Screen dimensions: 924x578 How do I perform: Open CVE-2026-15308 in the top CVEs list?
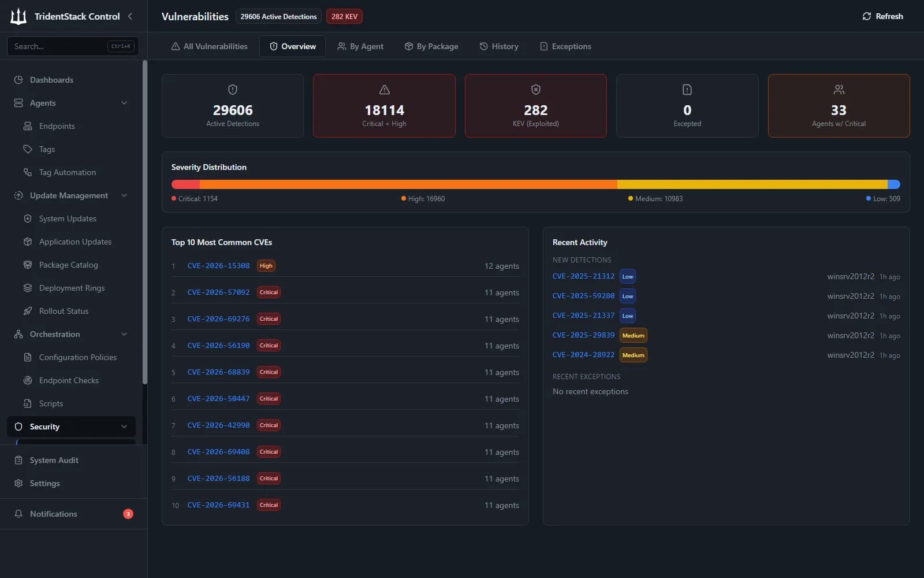click(218, 266)
